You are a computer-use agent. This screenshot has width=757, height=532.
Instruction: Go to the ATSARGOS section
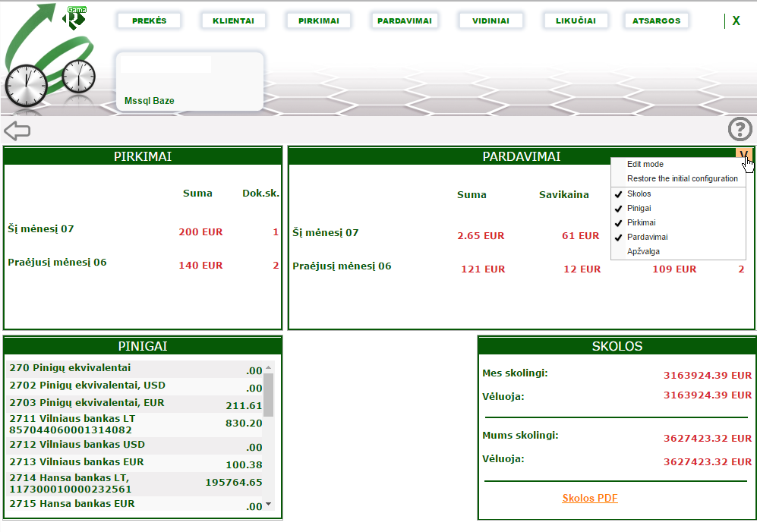click(x=656, y=20)
